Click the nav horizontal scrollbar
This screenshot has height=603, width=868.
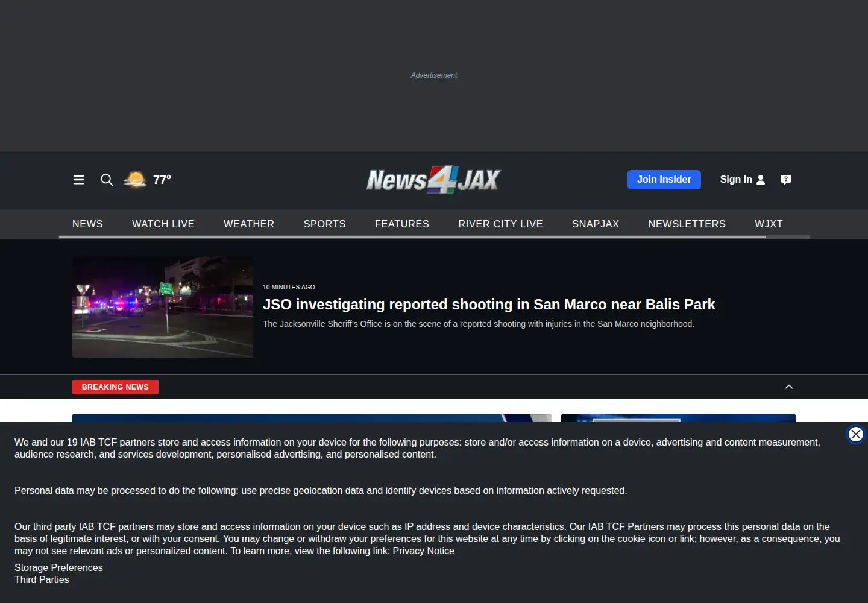tap(412, 237)
